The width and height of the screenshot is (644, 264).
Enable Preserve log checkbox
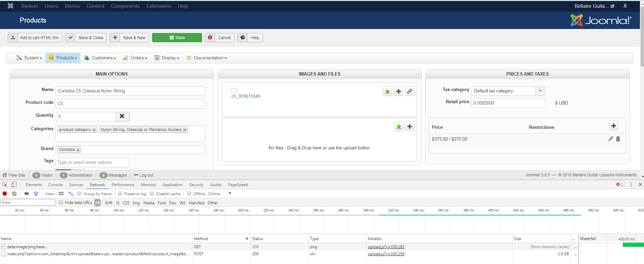tap(120, 194)
